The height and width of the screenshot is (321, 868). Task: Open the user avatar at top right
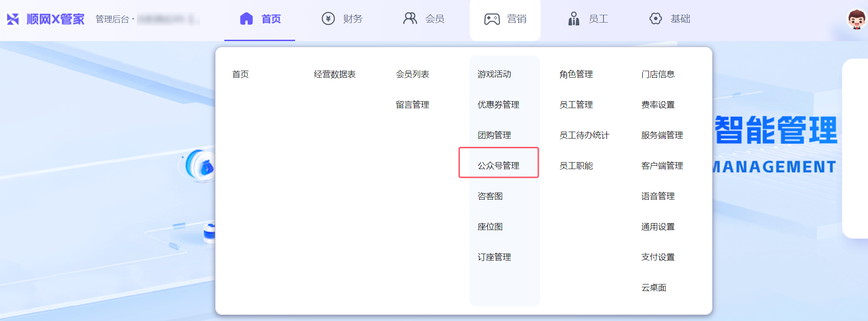856,19
